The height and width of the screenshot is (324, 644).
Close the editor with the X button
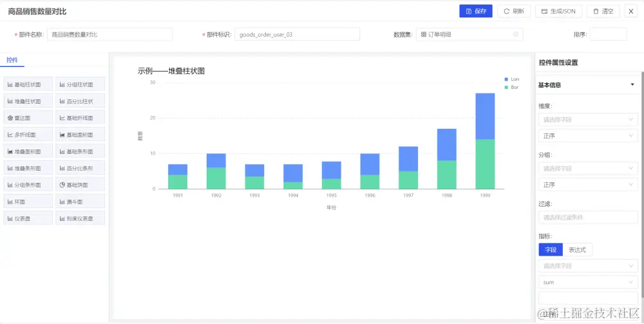[631, 12]
